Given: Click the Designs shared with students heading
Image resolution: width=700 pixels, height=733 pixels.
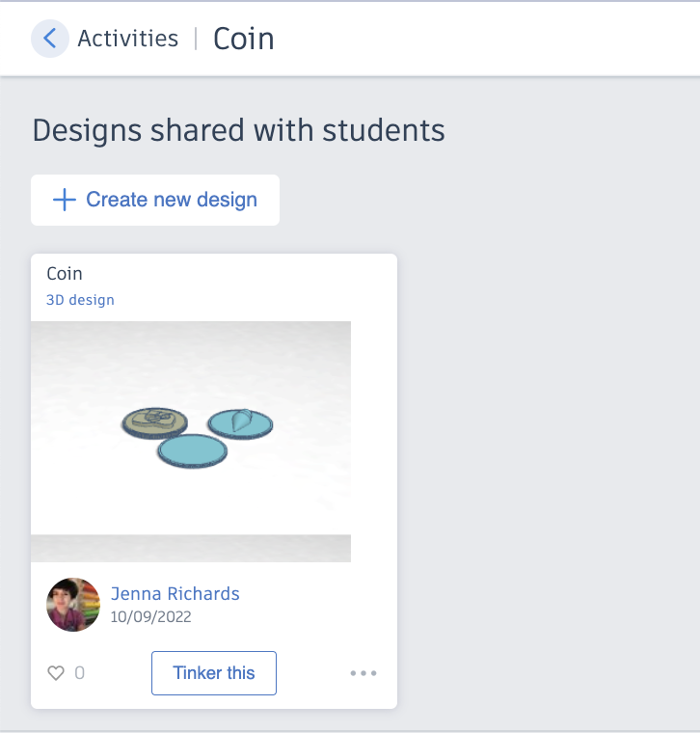Looking at the screenshot, I should [239, 130].
